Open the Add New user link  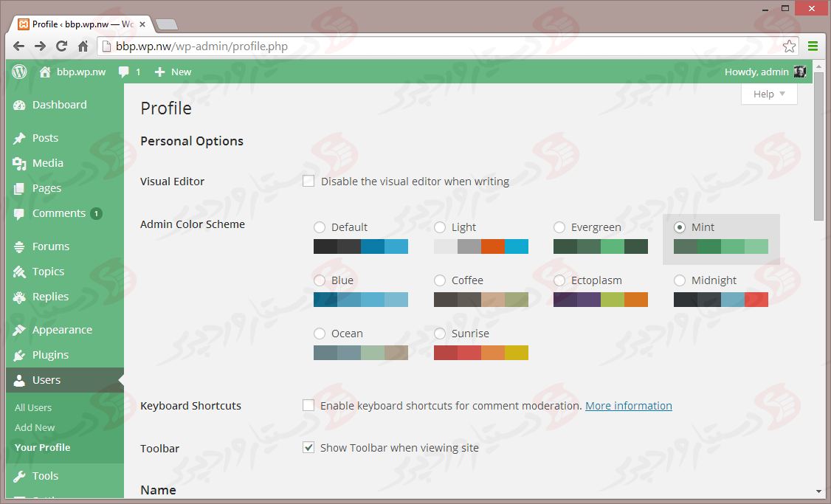click(35, 427)
